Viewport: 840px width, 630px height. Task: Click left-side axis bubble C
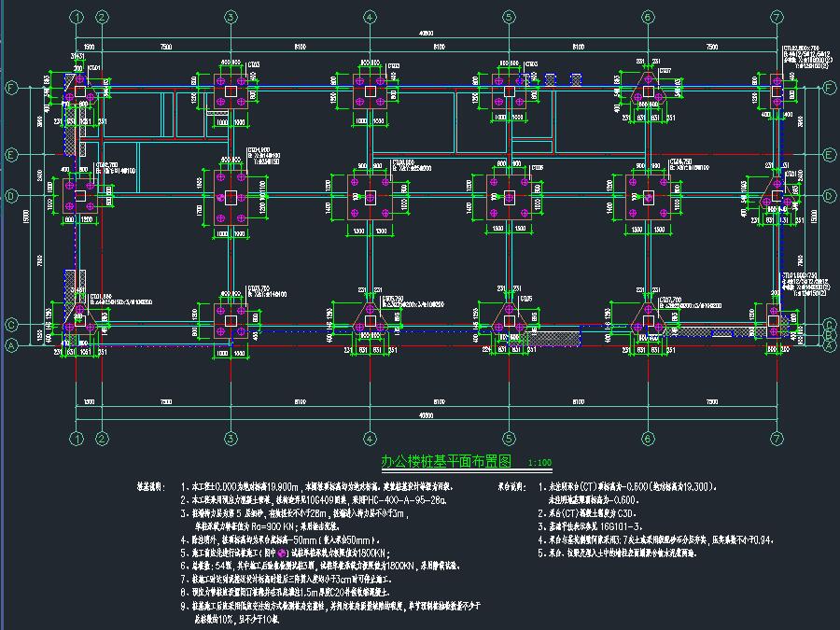[11, 325]
